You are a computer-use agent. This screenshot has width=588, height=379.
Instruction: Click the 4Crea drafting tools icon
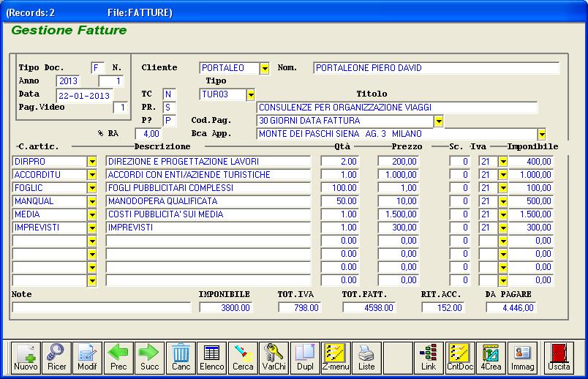click(491, 358)
